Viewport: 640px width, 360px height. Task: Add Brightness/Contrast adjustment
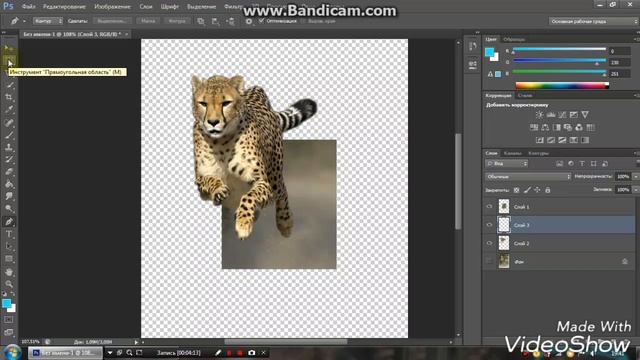[x=540, y=115]
